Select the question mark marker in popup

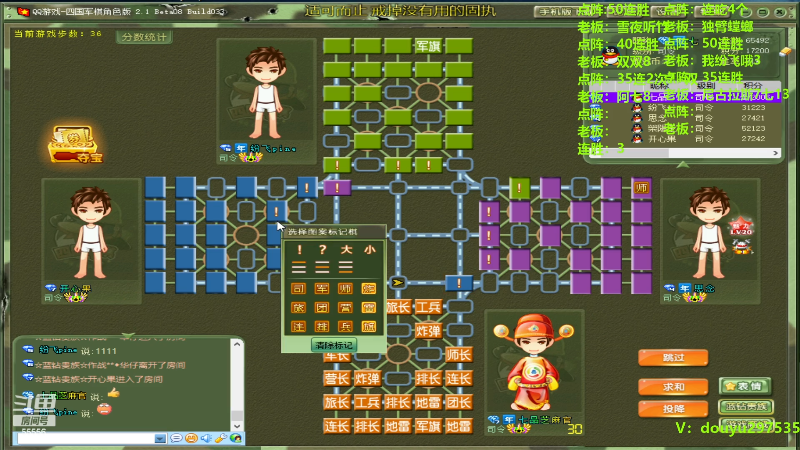[x=322, y=250]
